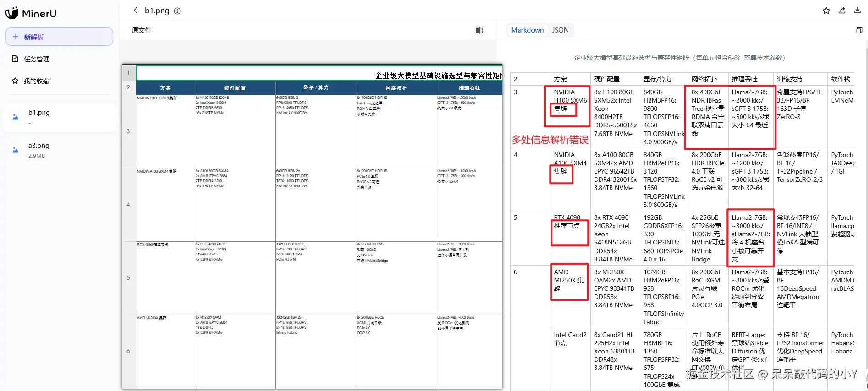Download the parsed result

(857, 11)
